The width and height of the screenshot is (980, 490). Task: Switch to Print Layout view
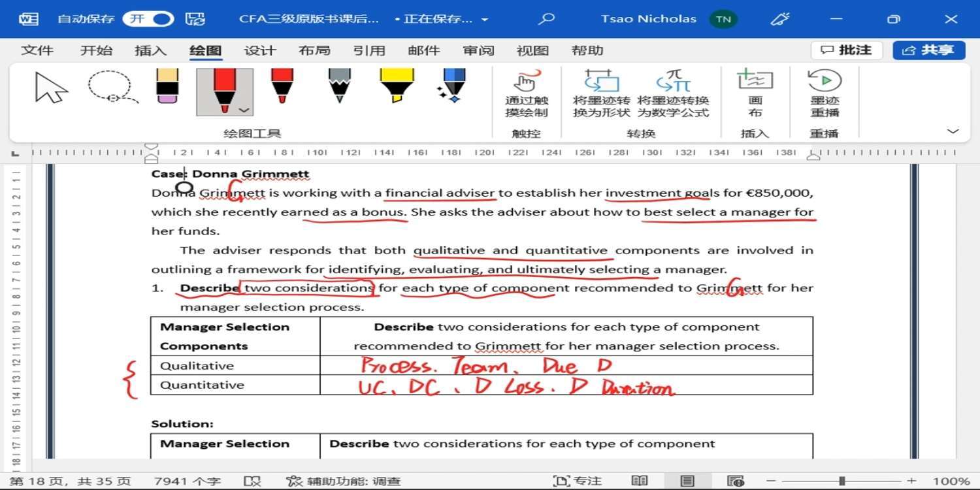pyautogui.click(x=687, y=482)
